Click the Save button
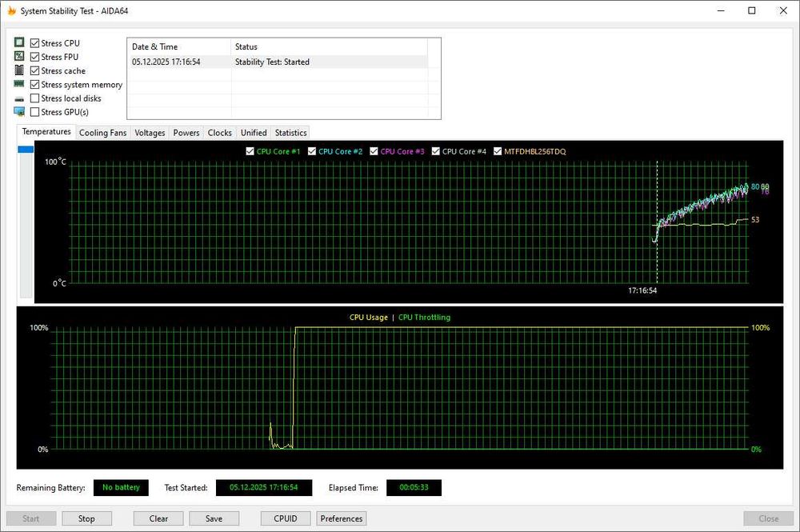800x532 pixels. point(214,518)
